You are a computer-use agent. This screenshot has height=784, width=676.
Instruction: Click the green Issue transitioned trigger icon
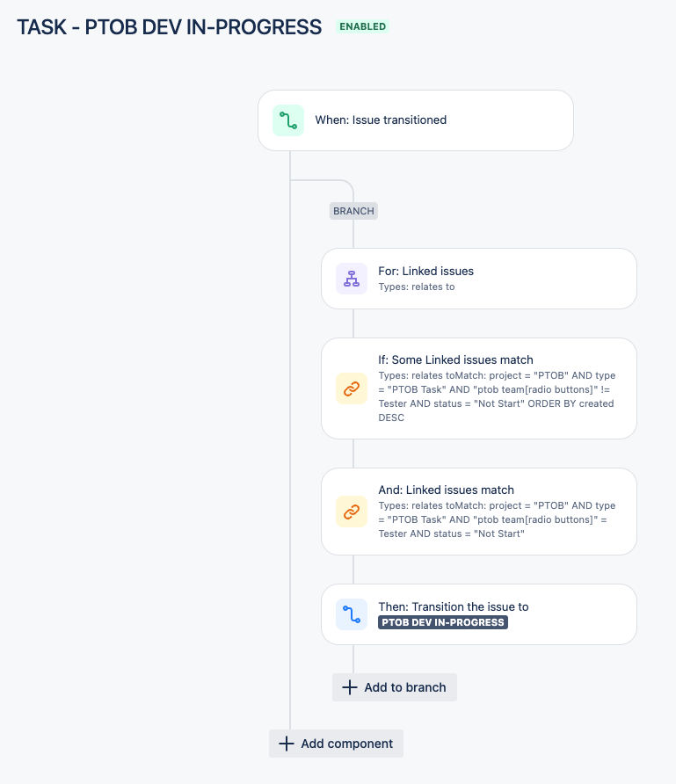click(x=288, y=120)
